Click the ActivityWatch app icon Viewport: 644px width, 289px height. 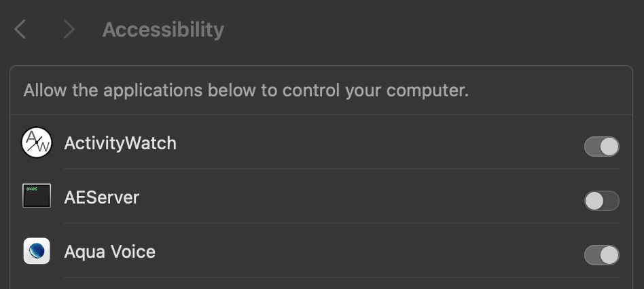[37, 143]
